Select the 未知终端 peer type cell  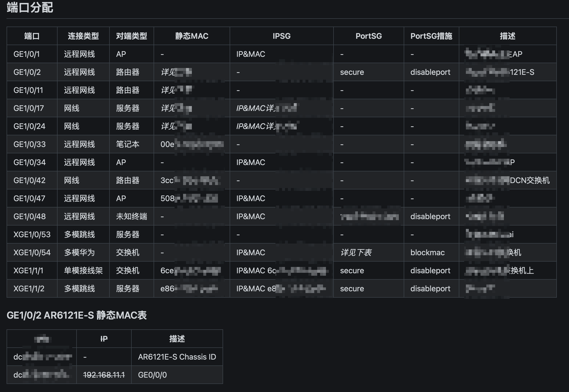pos(131,216)
